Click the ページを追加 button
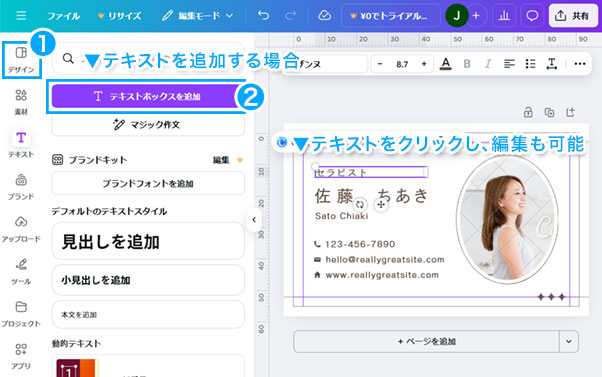Viewport: 602px width, 377px height. tap(427, 341)
